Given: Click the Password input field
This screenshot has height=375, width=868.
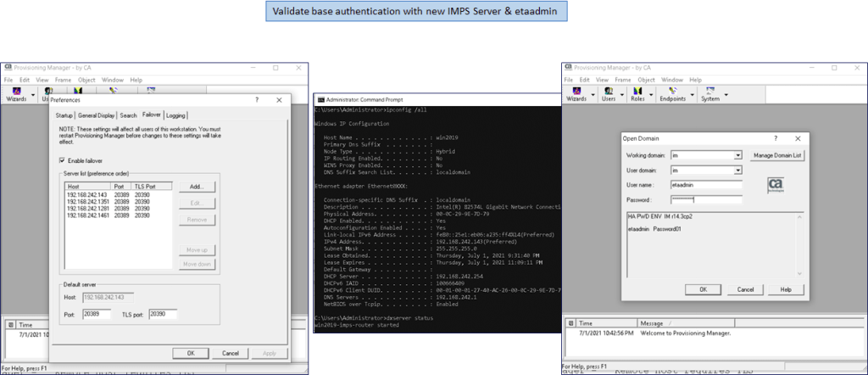Looking at the screenshot, I should 705,199.
